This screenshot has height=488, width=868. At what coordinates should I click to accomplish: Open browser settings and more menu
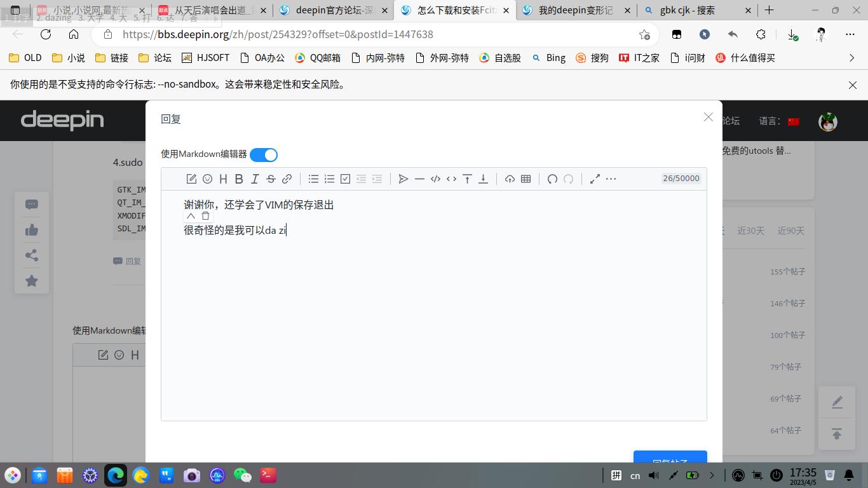click(x=850, y=34)
